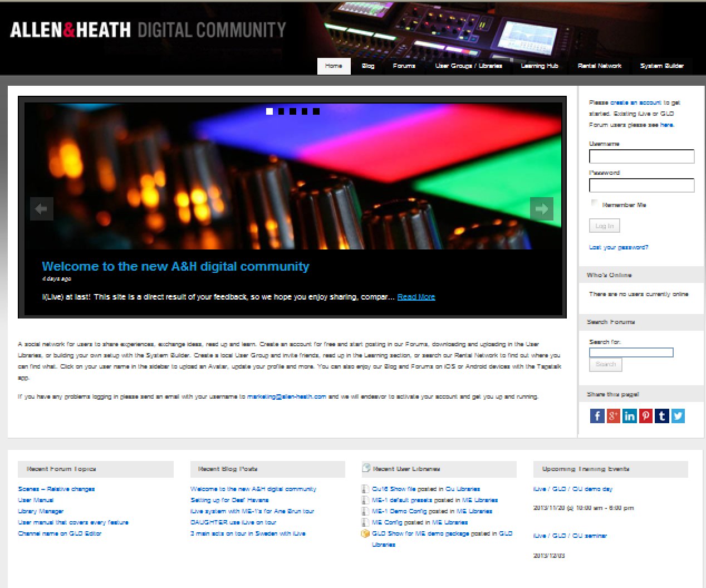
Task: Open the System Builder menu item
Action: pos(662,66)
